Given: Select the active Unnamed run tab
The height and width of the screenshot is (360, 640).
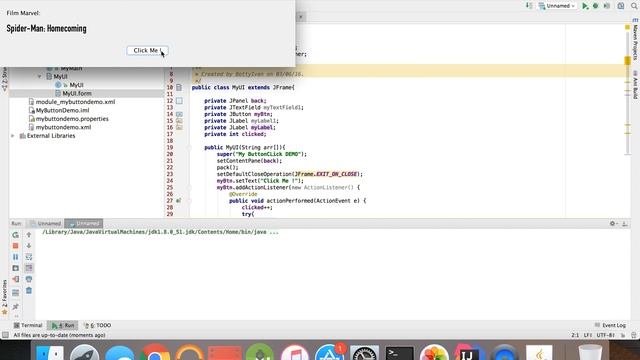Looking at the screenshot, I should tap(84, 224).
